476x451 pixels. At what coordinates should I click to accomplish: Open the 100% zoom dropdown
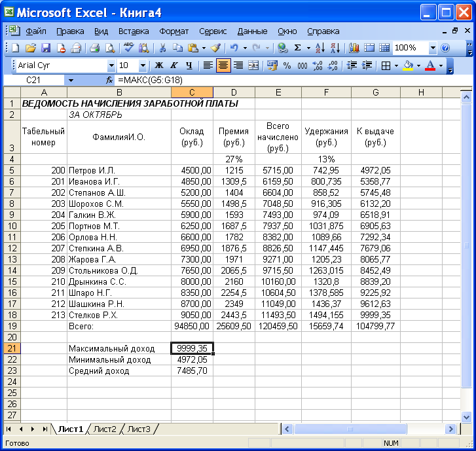tap(433, 48)
